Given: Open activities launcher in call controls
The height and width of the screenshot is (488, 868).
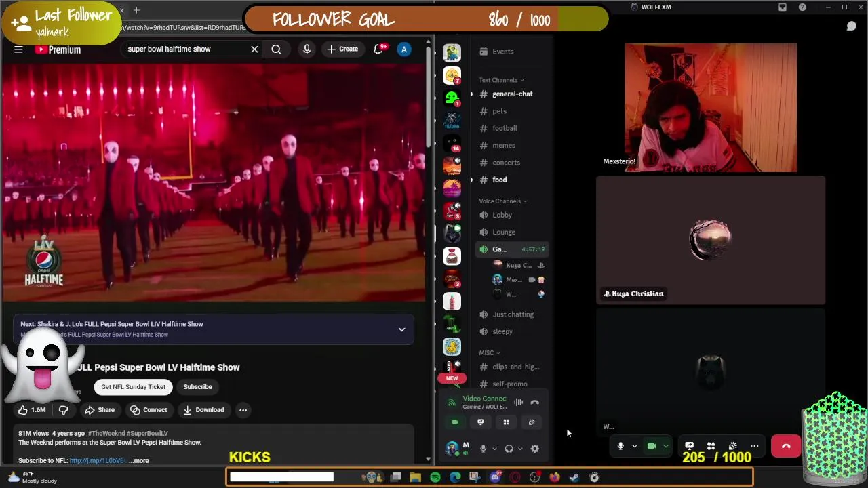Looking at the screenshot, I should point(711,446).
